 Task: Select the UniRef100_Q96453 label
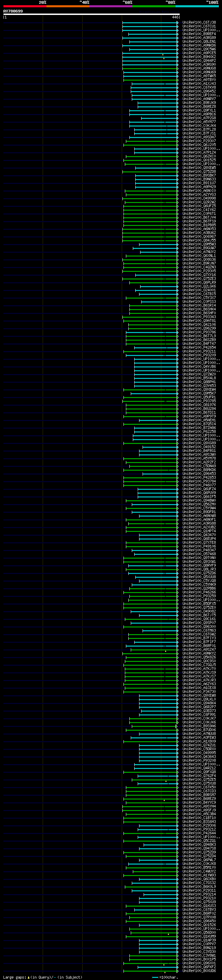coord(199,473)
